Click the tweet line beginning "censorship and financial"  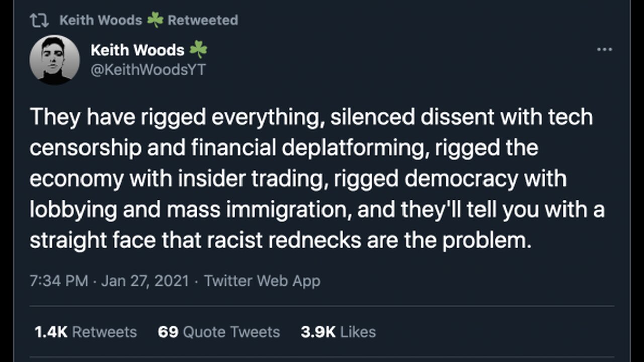coord(284,148)
